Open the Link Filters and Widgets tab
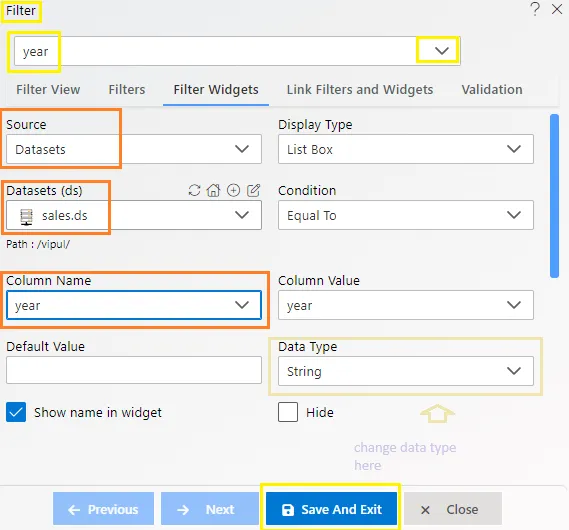The height and width of the screenshot is (530, 569). click(360, 90)
